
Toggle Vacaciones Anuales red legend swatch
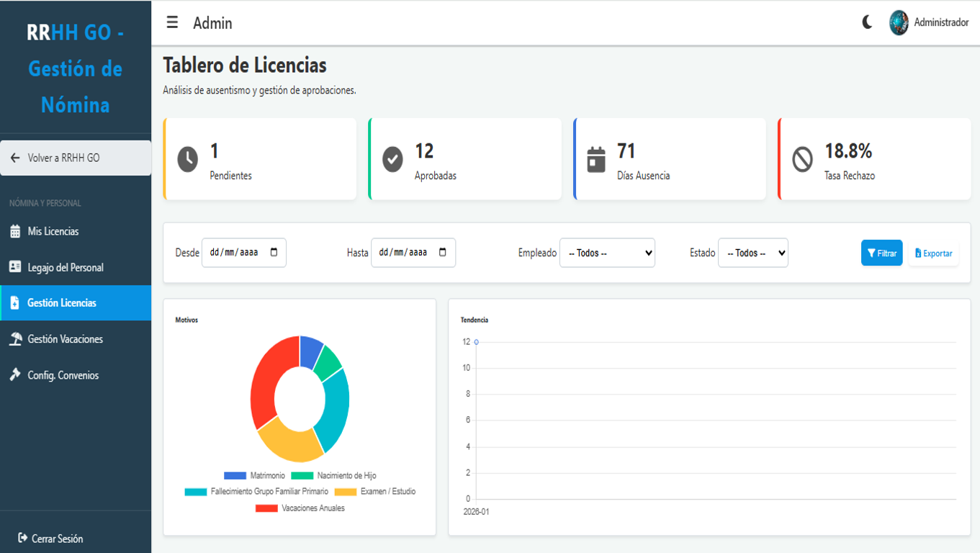pos(266,508)
